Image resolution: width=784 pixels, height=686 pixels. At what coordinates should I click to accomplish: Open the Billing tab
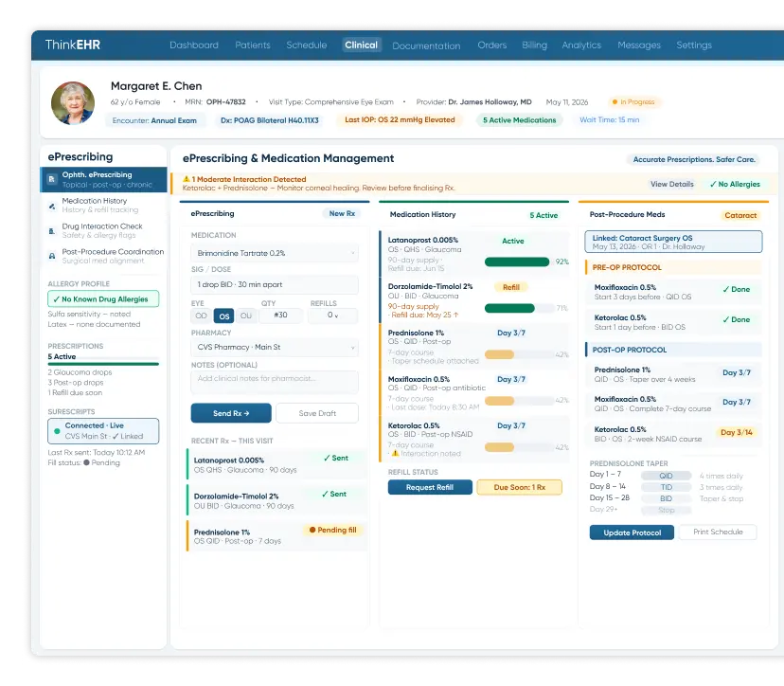pos(534,45)
